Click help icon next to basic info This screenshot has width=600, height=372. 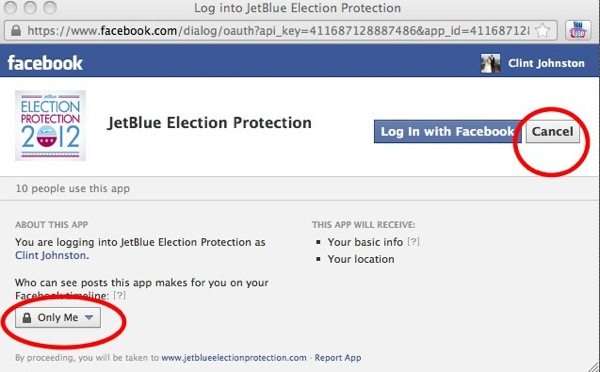(413, 242)
